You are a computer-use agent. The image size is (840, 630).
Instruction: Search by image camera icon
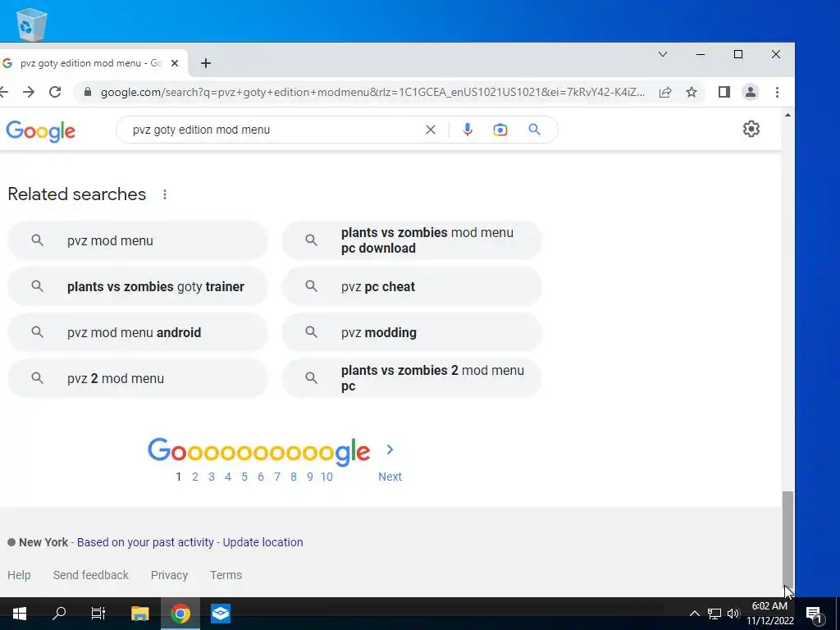(500, 130)
